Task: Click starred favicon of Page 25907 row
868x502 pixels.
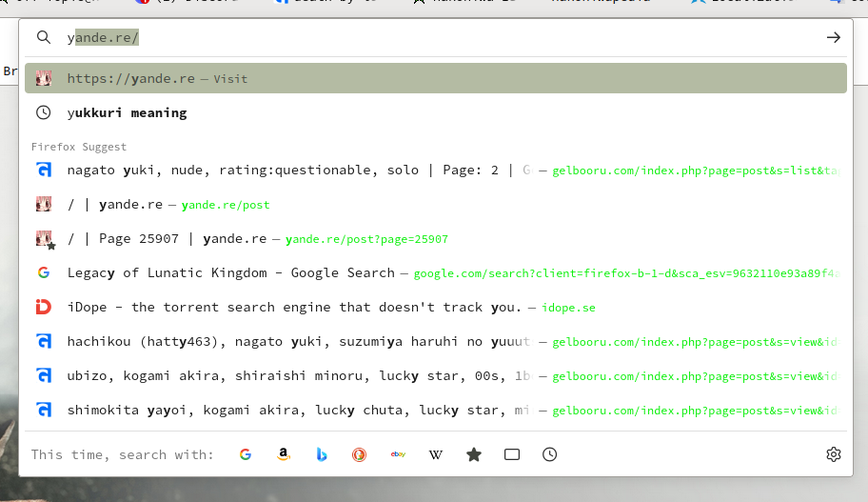Action: tap(45, 239)
